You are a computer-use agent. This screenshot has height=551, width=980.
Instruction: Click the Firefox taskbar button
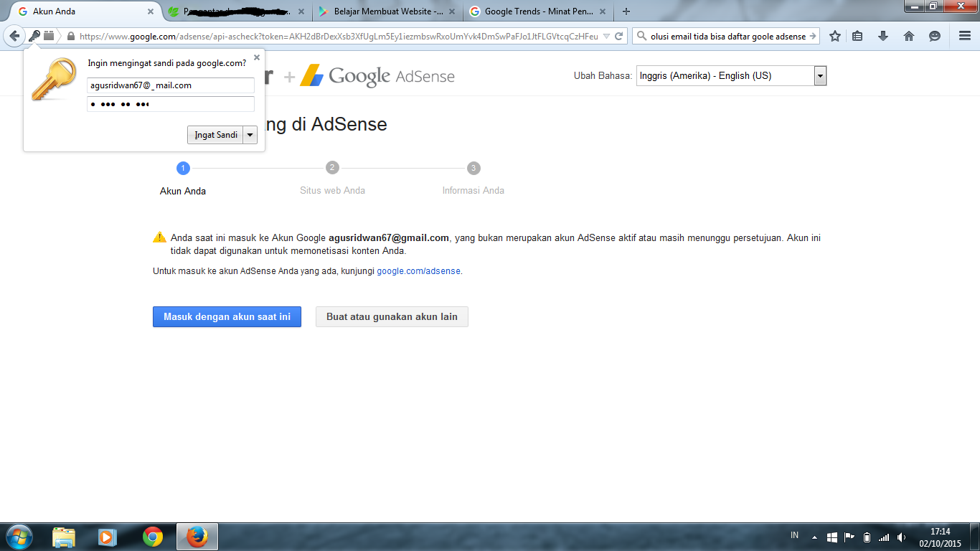point(197,537)
